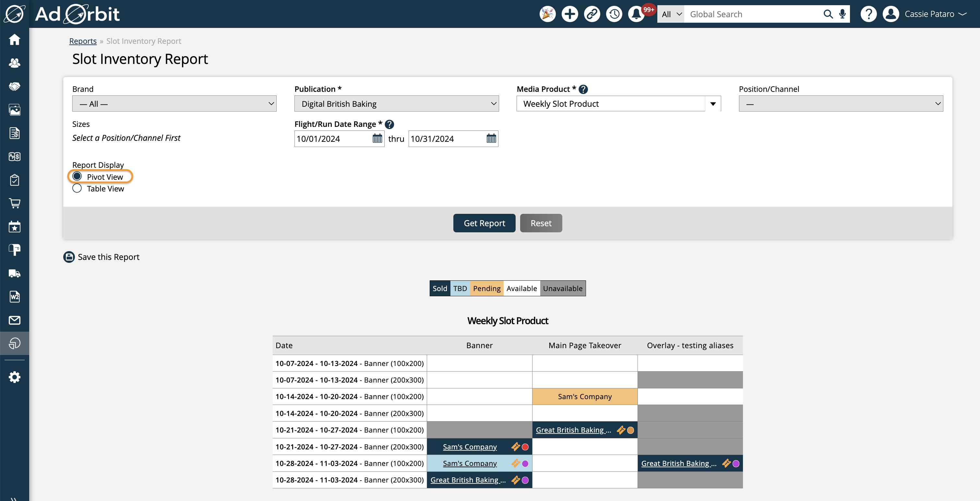Screen dimensions: 980x501
Task: Open the shopping cart sidebar icon
Action: [15, 203]
